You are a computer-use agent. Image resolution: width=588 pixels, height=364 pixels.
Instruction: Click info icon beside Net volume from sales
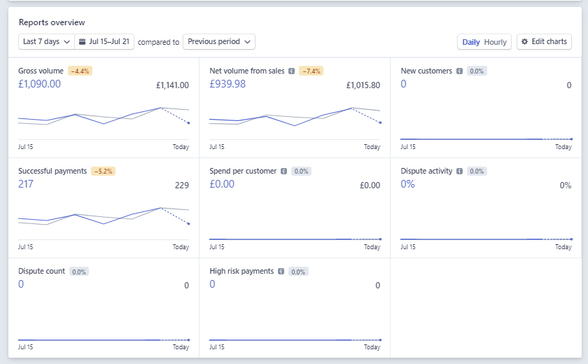point(291,71)
